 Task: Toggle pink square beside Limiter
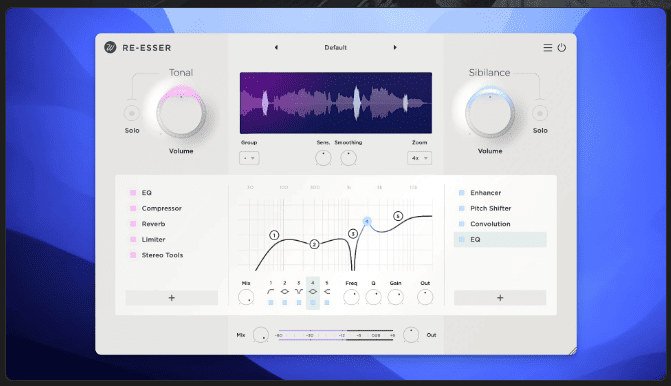(133, 240)
